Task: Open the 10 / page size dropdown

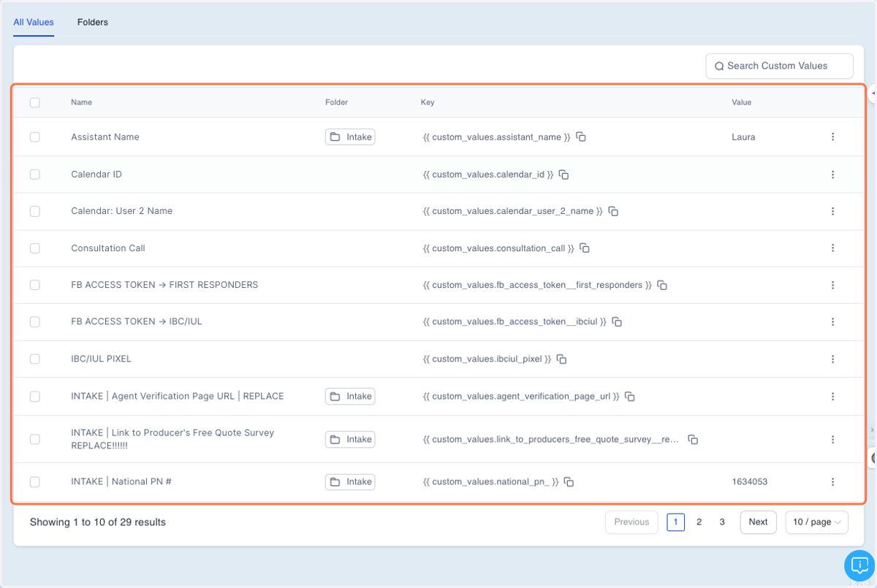Action: 817,522
